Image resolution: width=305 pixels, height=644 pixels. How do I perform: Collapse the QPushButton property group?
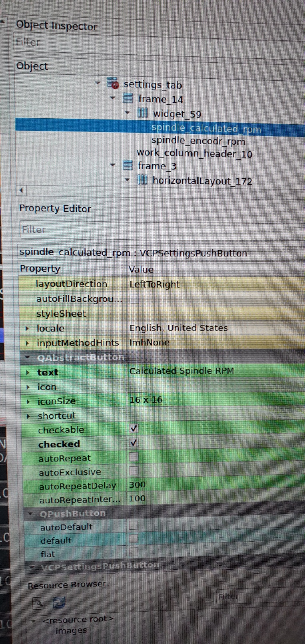pyautogui.click(x=31, y=513)
